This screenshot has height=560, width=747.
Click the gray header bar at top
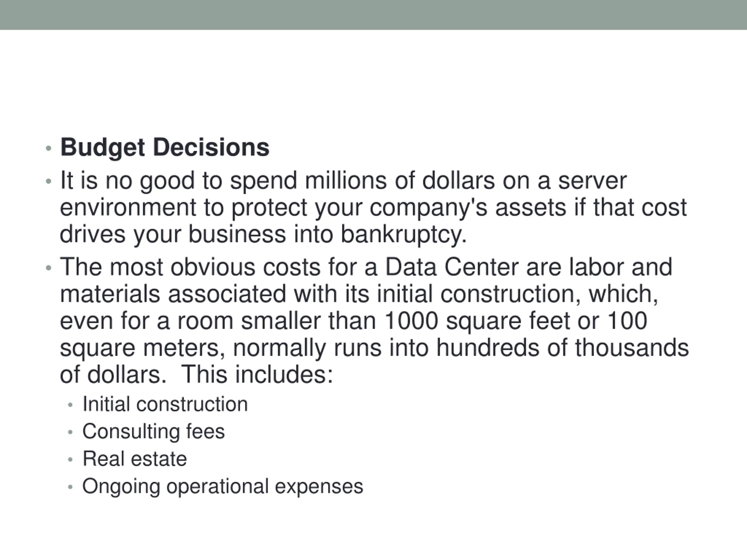point(373,15)
